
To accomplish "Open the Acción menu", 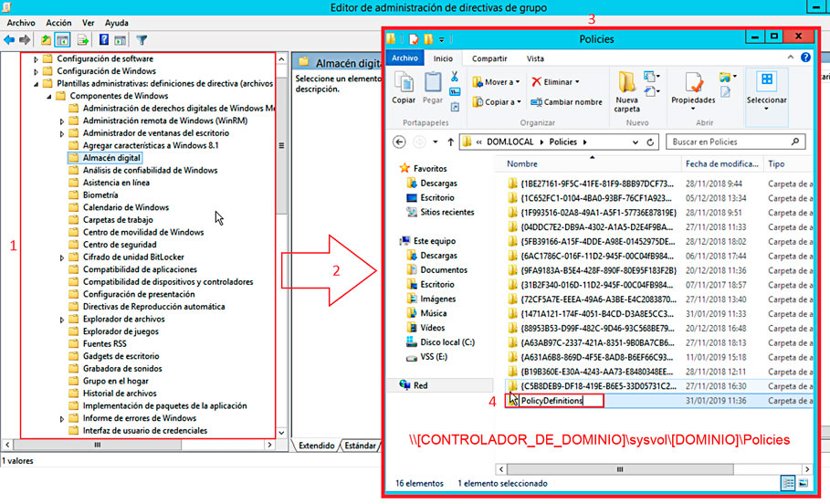I will (58, 23).
